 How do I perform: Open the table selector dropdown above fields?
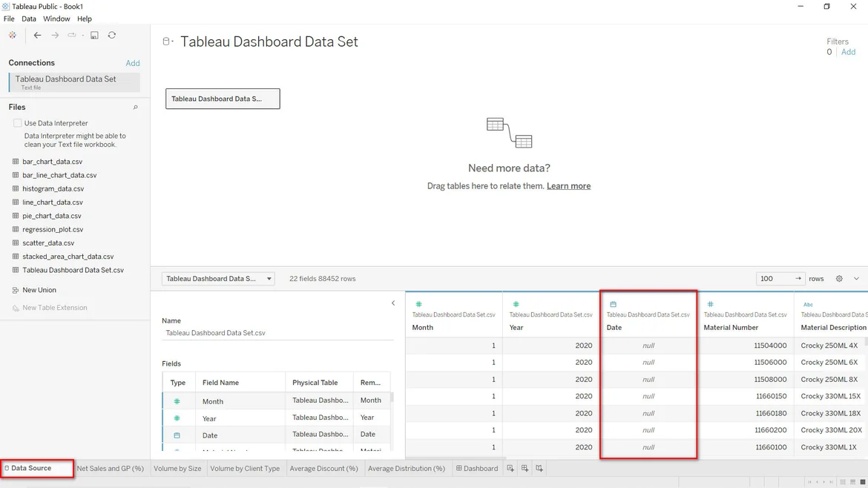(x=217, y=279)
